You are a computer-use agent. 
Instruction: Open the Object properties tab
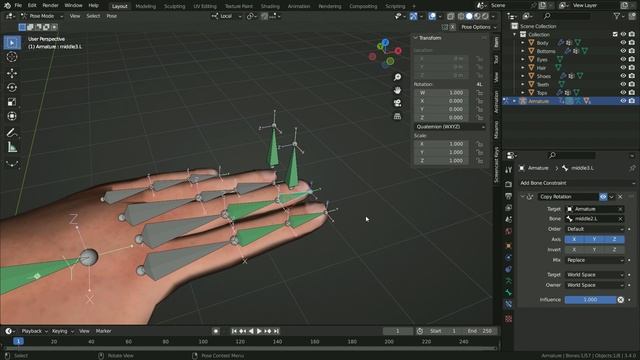coord(509,246)
